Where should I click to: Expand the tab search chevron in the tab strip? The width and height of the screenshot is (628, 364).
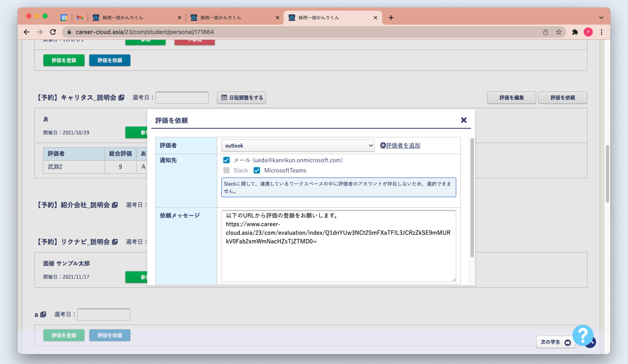coord(601,18)
